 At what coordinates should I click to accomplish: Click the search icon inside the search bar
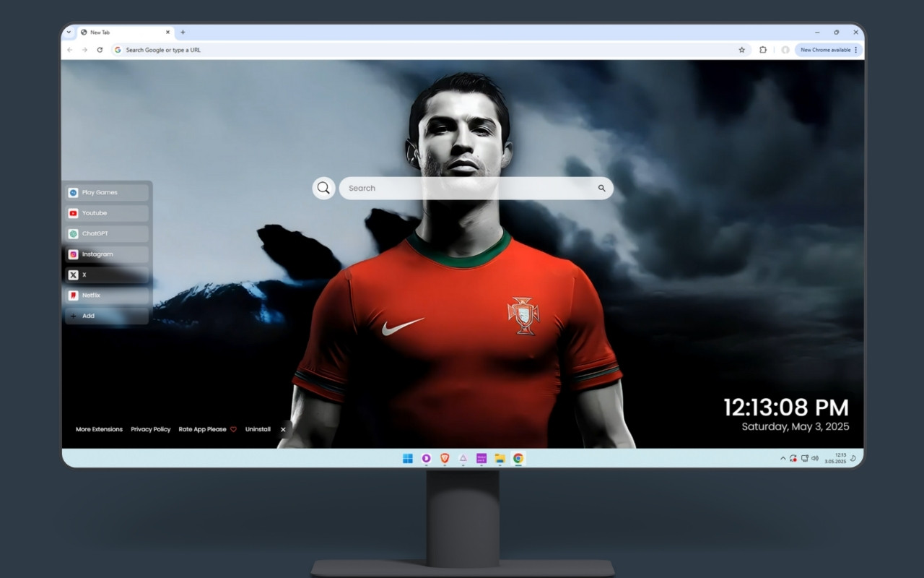(x=601, y=187)
